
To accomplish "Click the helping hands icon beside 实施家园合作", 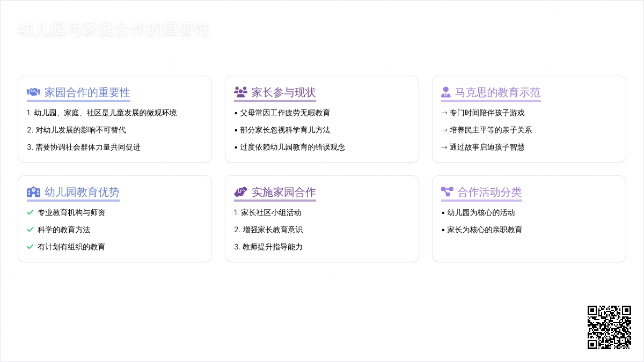I will click(x=240, y=192).
